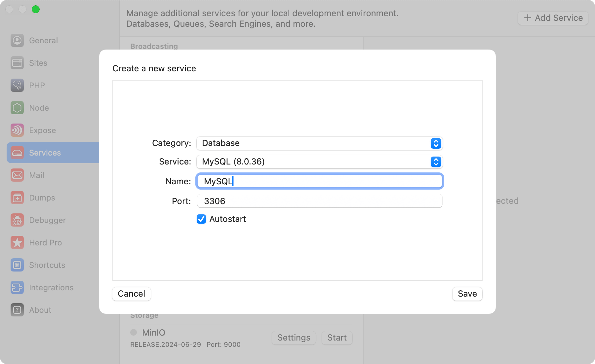
Task: Click the Node hexagon icon
Action: (17, 108)
